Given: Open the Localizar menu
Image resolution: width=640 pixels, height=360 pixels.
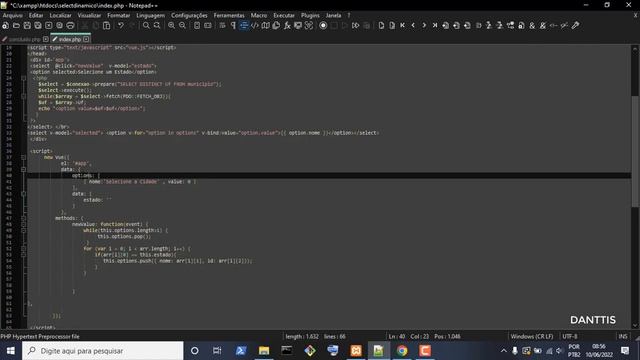Looking at the screenshot, I should click(60, 15).
